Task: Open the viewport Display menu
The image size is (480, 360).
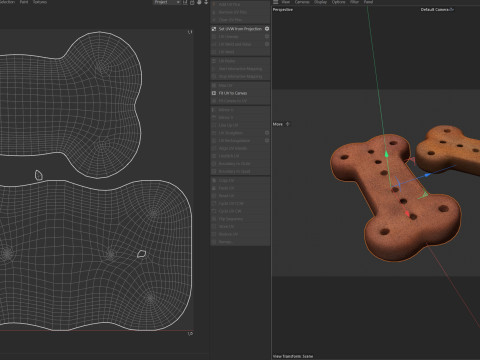Action: coord(320,2)
